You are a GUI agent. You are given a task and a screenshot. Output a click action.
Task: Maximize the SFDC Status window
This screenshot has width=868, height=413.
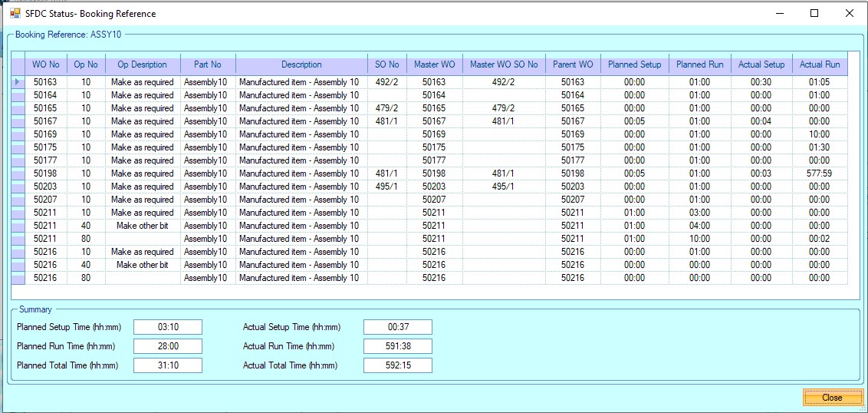click(x=814, y=13)
